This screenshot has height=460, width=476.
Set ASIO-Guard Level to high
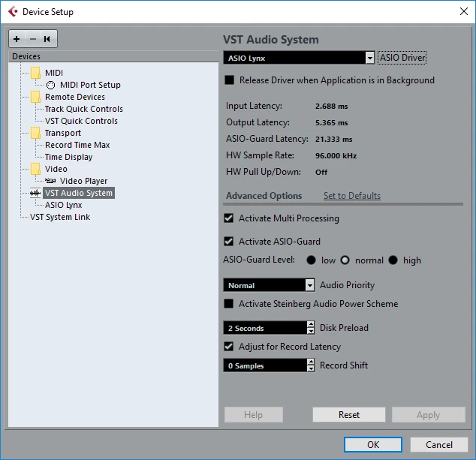coord(393,260)
